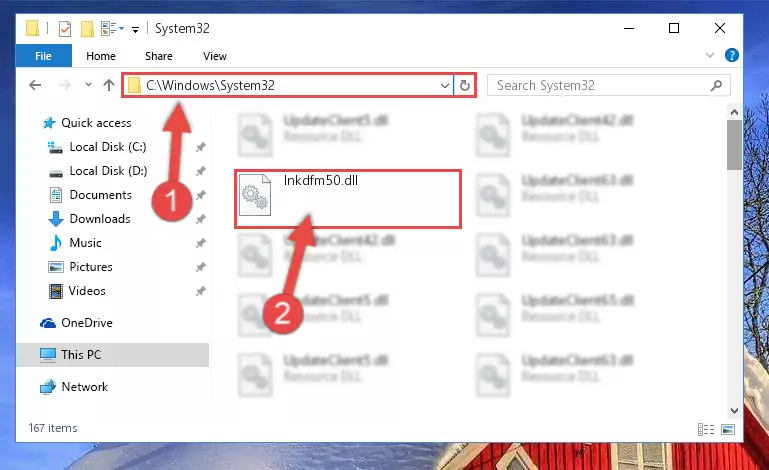769x470 pixels.
Task: Go up one folder level arrow
Action: (109, 85)
